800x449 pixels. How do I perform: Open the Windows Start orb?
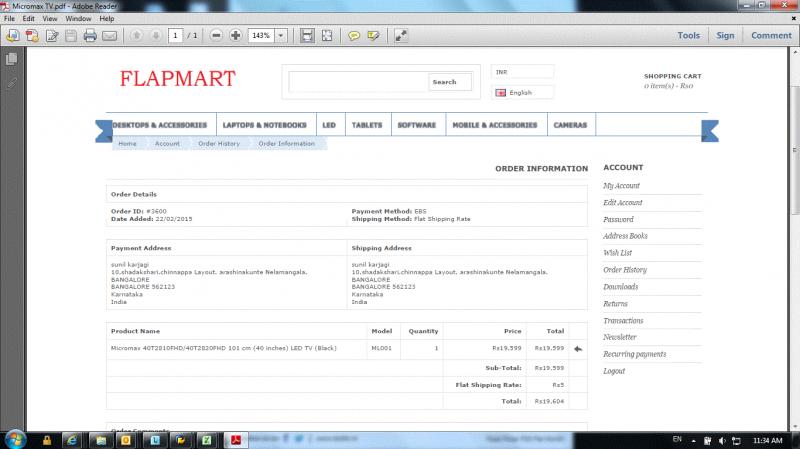pyautogui.click(x=14, y=439)
